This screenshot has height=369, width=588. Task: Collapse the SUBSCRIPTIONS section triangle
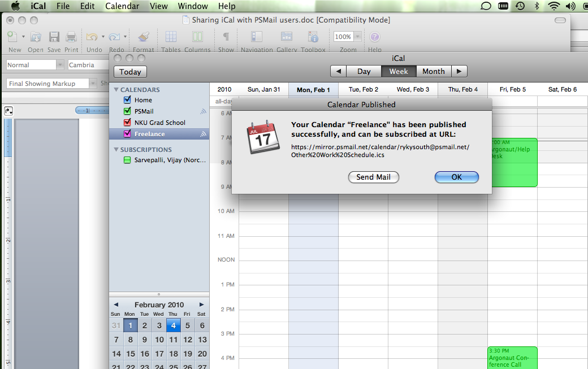point(116,150)
